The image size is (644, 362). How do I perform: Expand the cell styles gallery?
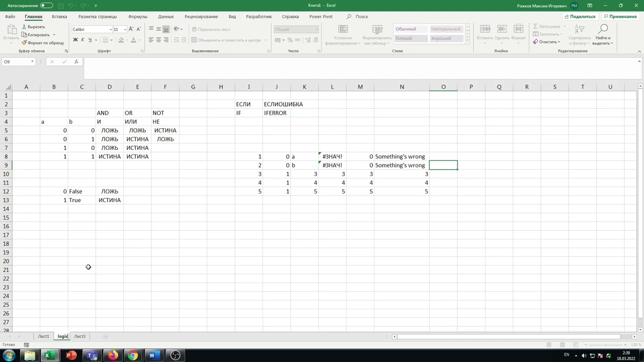pos(467,41)
